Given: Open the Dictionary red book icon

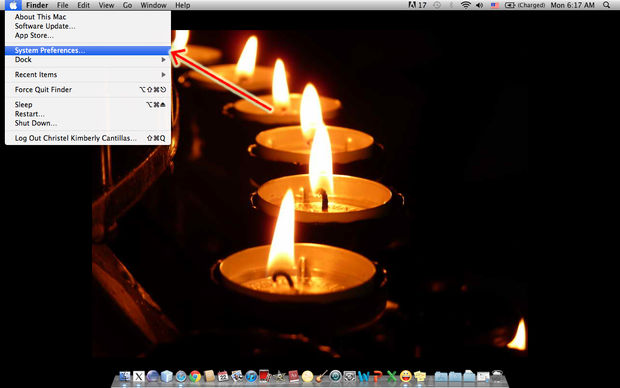Looking at the screenshot, I should 293,376.
